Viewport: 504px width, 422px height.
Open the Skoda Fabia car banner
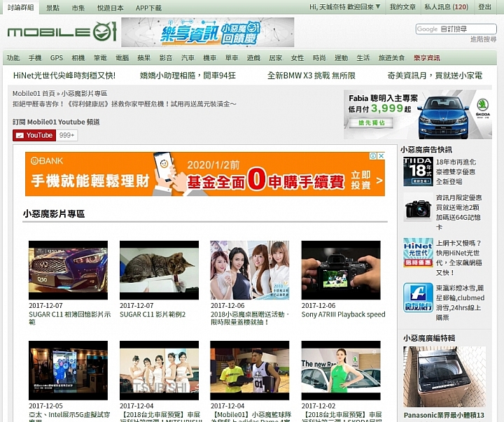point(417,114)
